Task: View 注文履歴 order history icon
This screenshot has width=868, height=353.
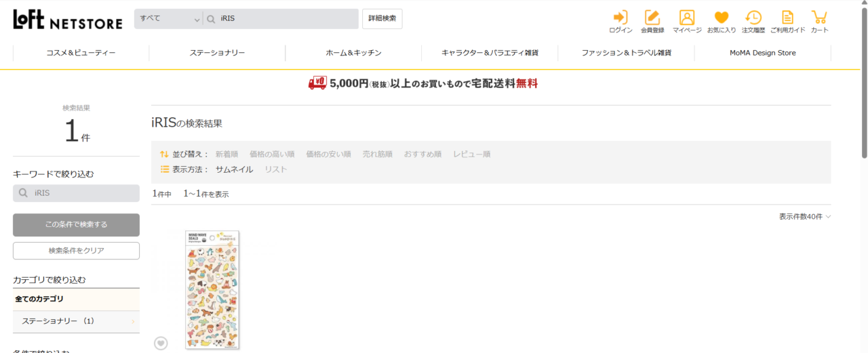Action: coord(753,22)
